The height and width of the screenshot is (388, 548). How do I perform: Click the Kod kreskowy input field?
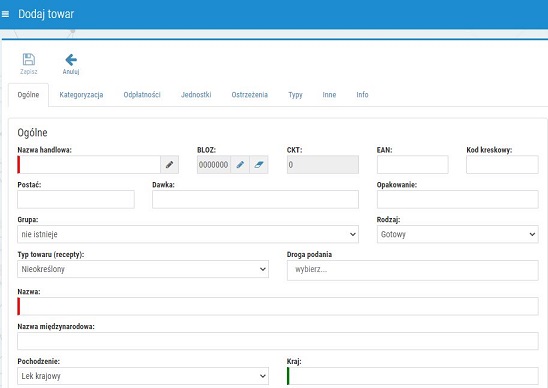pyautogui.click(x=502, y=165)
